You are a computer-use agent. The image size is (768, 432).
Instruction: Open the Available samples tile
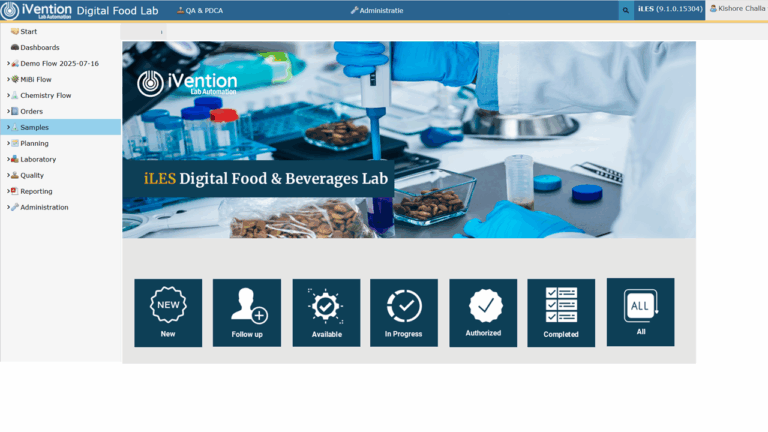326,313
